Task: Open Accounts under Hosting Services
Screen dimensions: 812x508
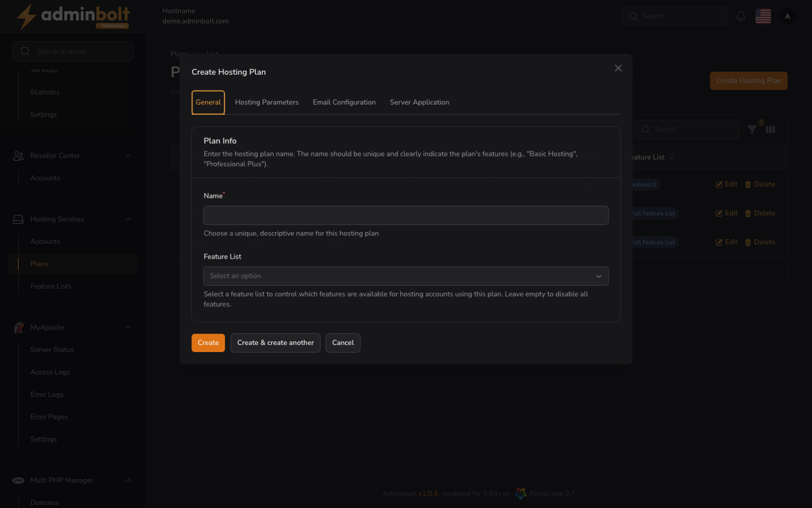Action: click(x=45, y=241)
